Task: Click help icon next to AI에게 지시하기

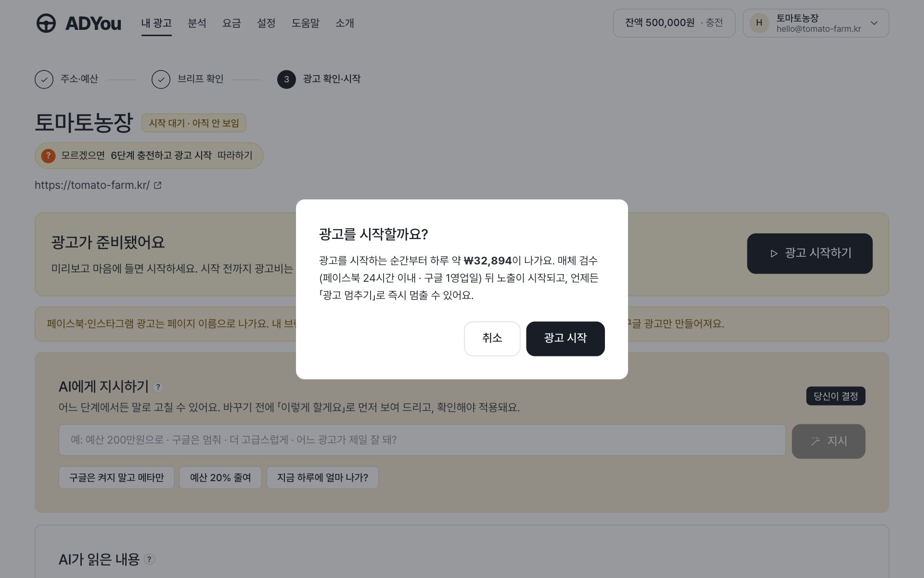Action: pos(158,387)
